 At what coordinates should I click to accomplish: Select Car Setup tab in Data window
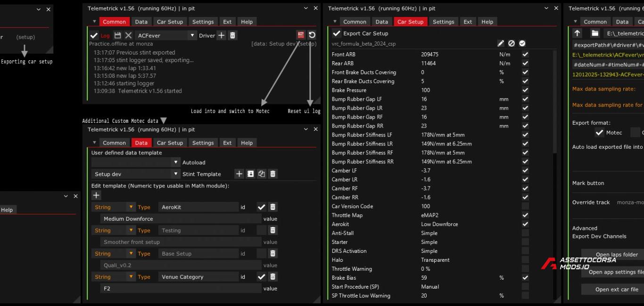coord(170,143)
